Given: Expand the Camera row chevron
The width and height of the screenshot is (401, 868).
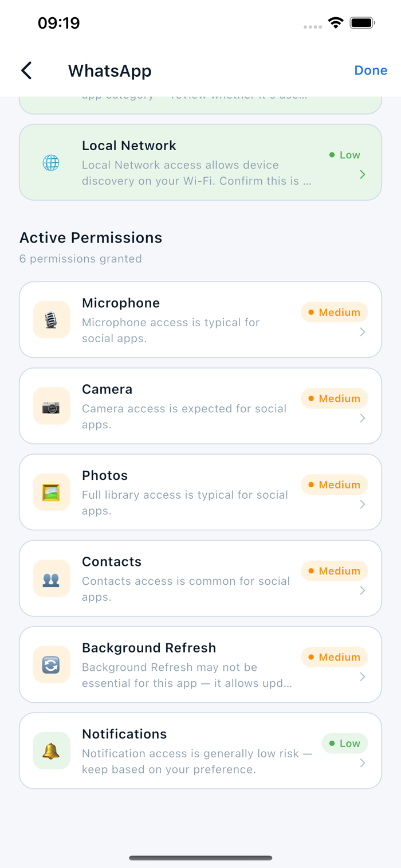Looking at the screenshot, I should click(363, 419).
